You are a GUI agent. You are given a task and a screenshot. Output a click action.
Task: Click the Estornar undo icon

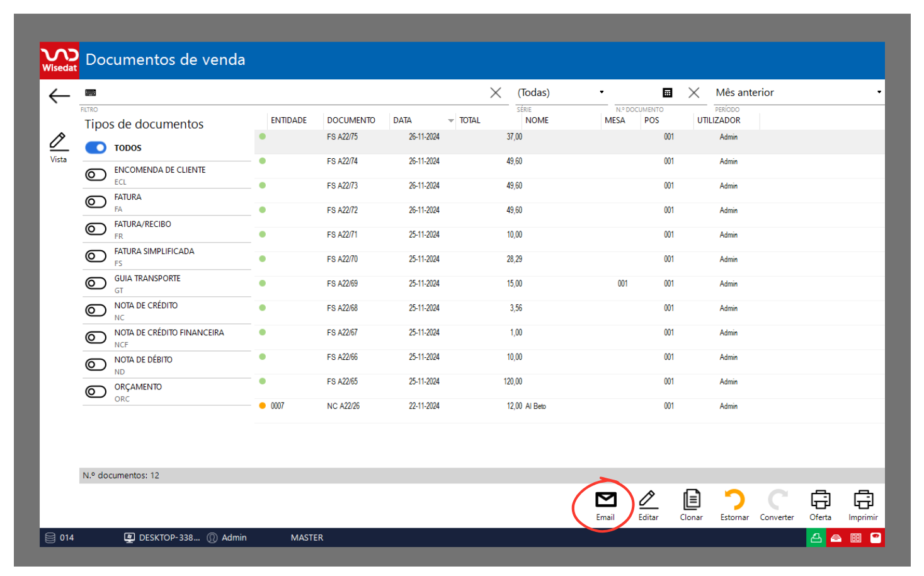pyautogui.click(x=734, y=500)
